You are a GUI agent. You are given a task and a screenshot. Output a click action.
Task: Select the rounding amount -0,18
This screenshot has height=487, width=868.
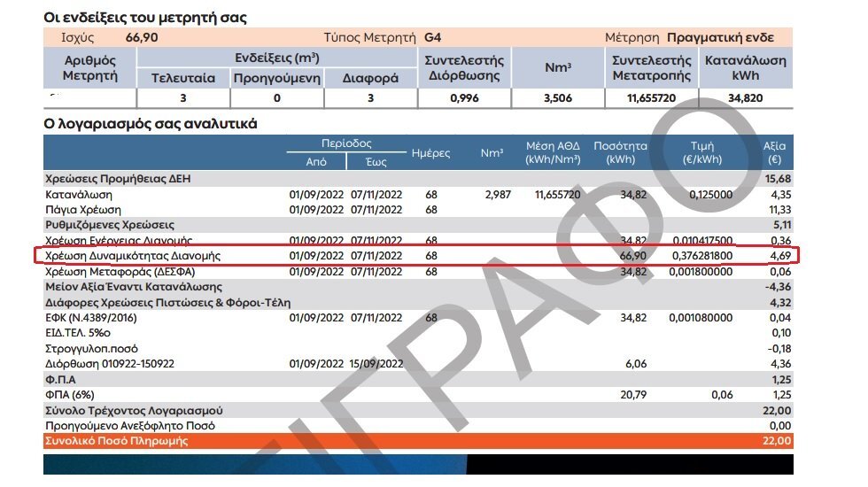click(779, 349)
